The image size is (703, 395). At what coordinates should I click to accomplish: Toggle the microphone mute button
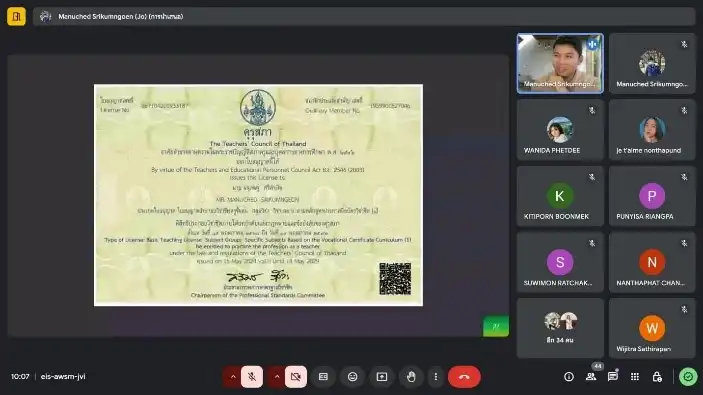click(252, 377)
